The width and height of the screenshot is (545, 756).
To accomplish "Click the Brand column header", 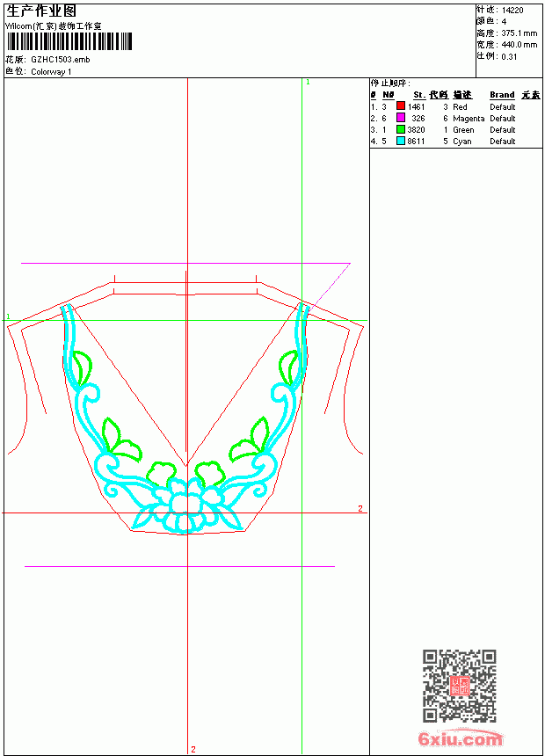I will point(502,95).
